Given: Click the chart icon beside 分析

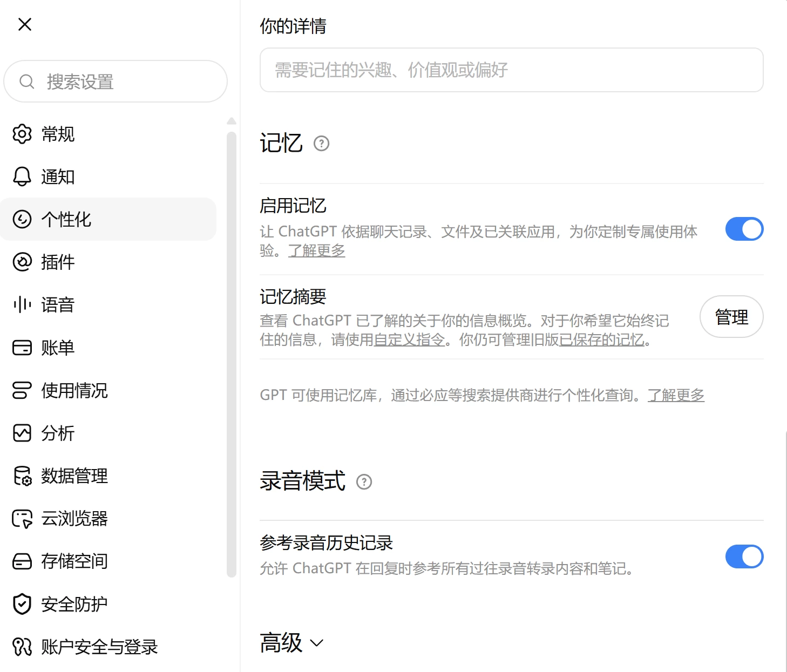Looking at the screenshot, I should click(x=22, y=433).
